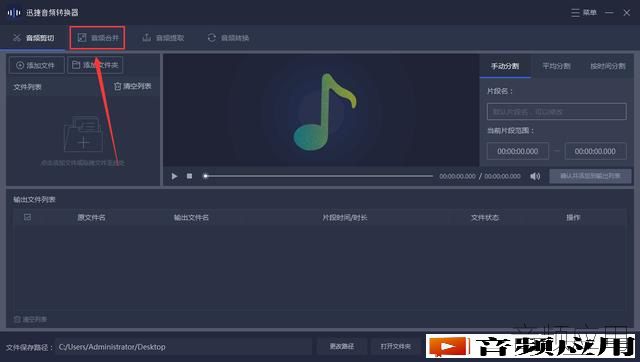The image size is (640, 362).
Task: Click the folder plus placeholder icon in the file list
Action: [x=83, y=134]
